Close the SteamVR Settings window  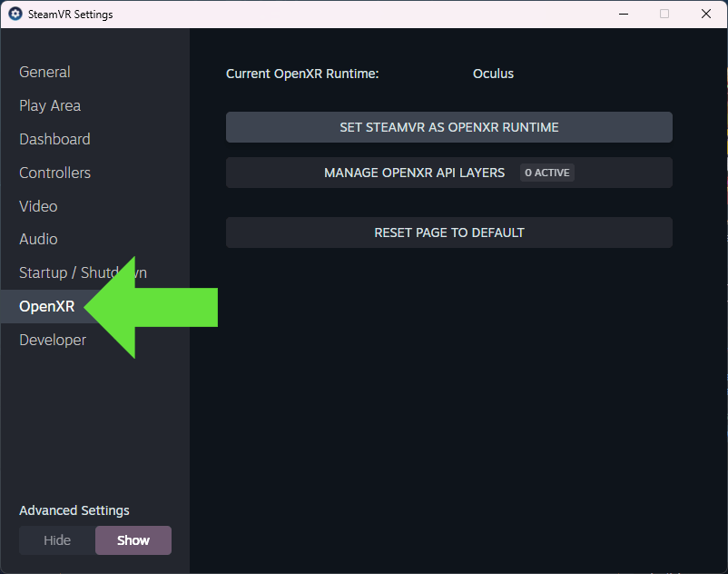coord(706,14)
